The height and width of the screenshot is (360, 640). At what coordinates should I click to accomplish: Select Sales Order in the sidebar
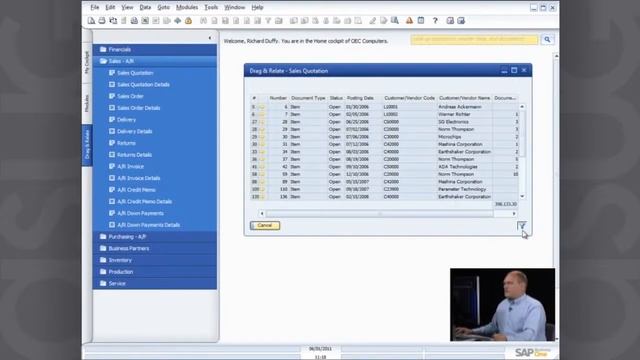click(x=130, y=96)
